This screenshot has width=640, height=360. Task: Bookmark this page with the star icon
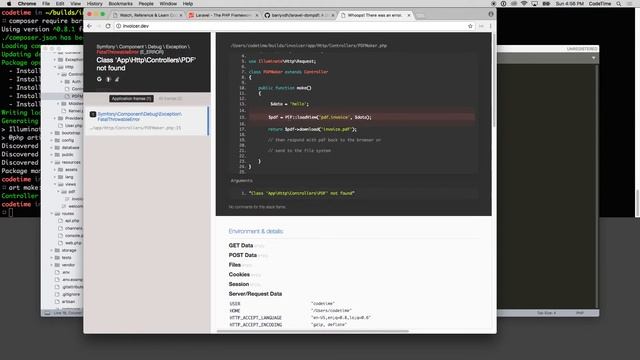point(470,26)
